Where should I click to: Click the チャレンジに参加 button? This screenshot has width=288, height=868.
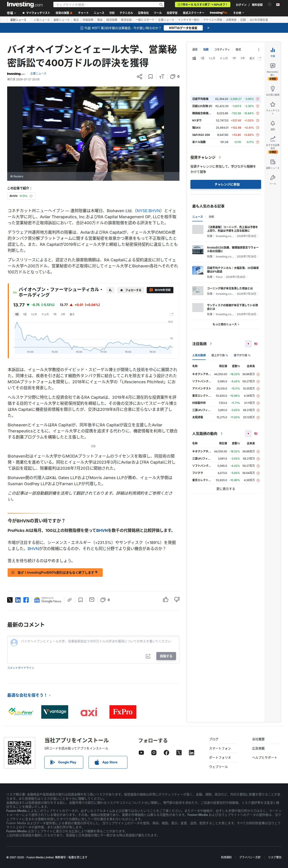pos(226,184)
